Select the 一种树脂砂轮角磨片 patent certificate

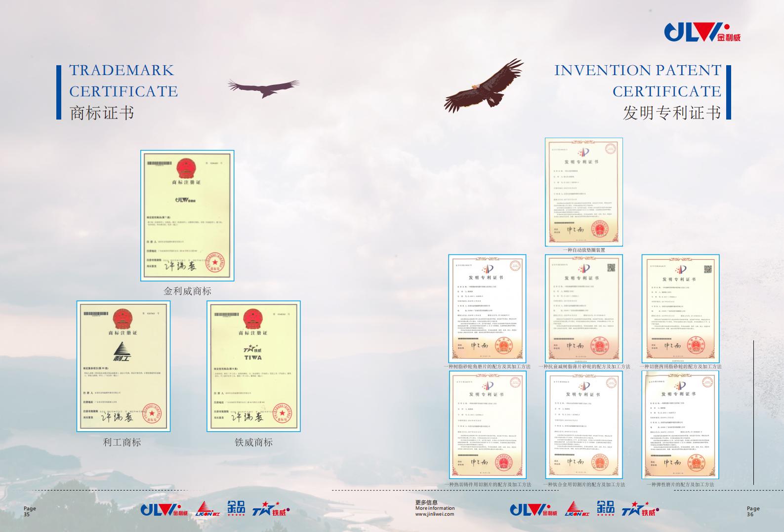(x=487, y=308)
